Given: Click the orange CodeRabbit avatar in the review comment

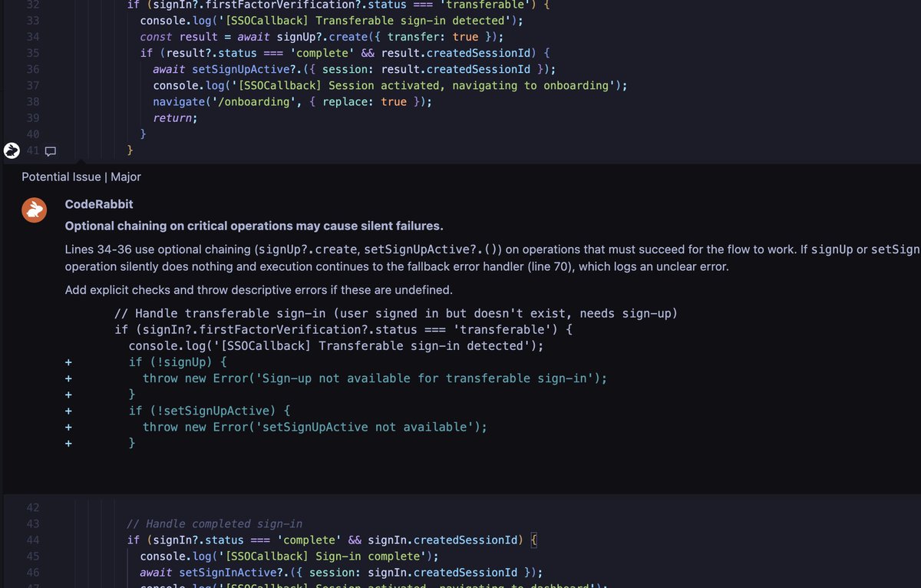Looking at the screenshot, I should (x=34, y=210).
